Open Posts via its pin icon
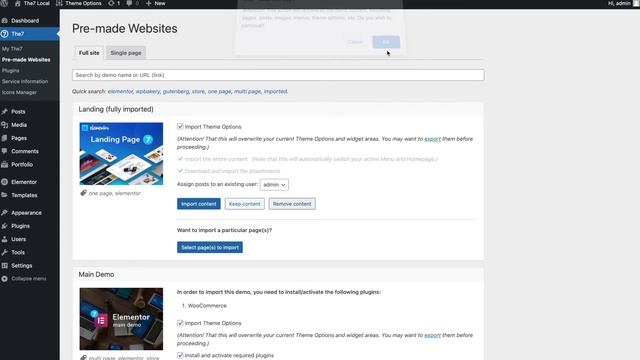Image resolution: width=640 pixels, height=360 pixels. tap(4, 111)
